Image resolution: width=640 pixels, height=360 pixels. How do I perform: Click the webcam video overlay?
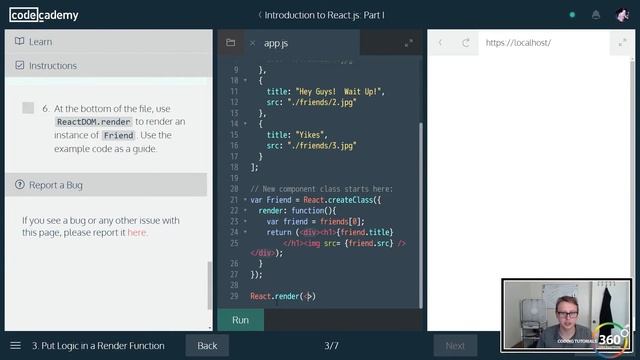pyautogui.click(x=567, y=315)
